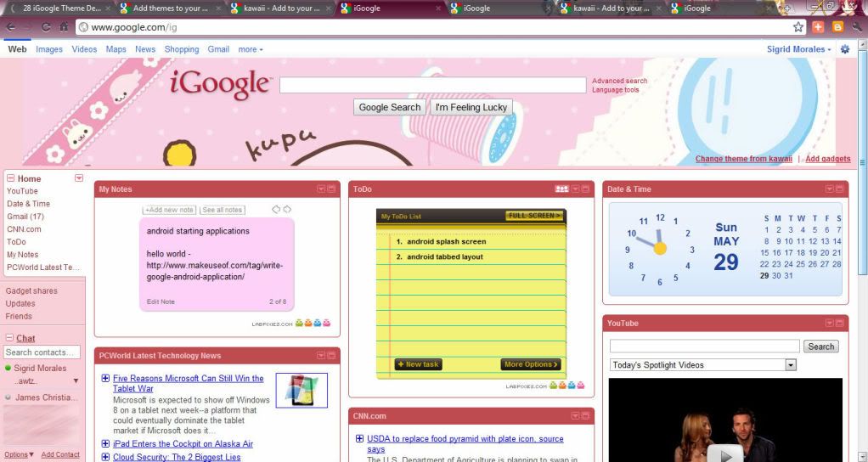868x462 pixels.
Task: Click the bookmark star in address bar
Action: (x=798, y=27)
